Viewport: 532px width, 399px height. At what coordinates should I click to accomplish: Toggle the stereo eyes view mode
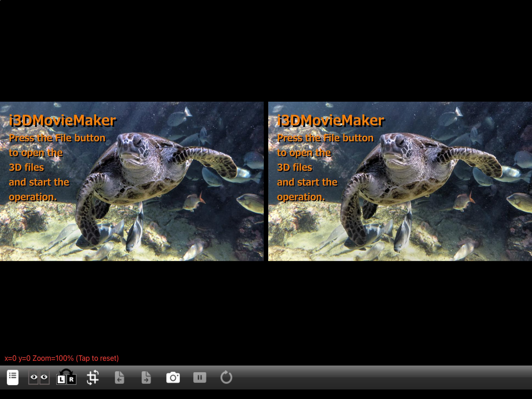[39, 377]
